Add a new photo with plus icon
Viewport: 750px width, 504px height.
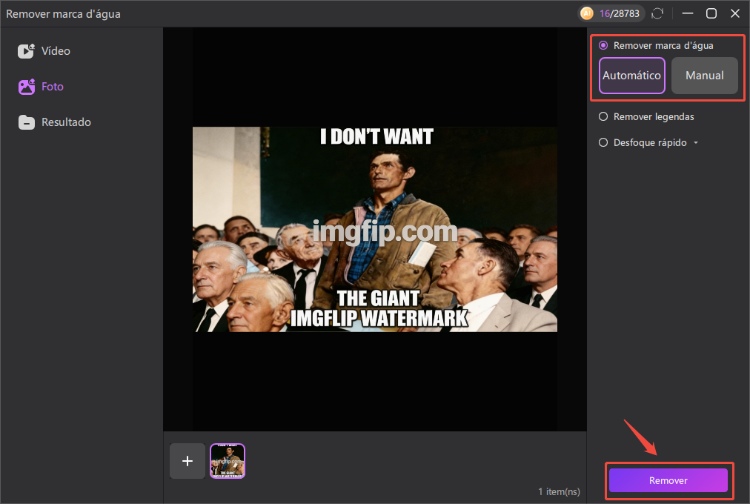(187, 461)
